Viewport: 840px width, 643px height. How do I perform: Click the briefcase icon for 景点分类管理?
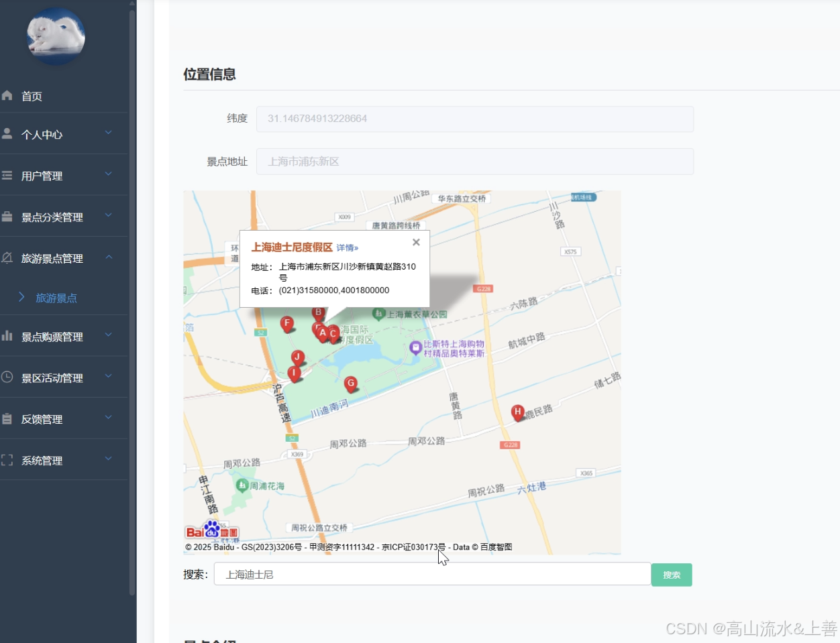7,217
